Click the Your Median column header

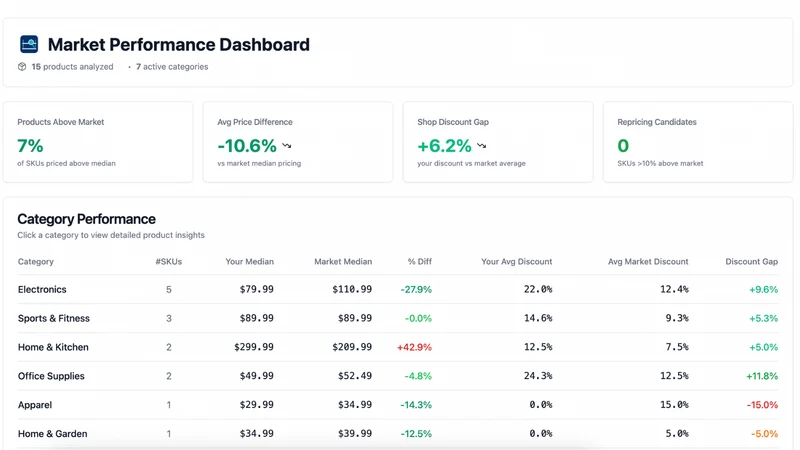coord(249,262)
